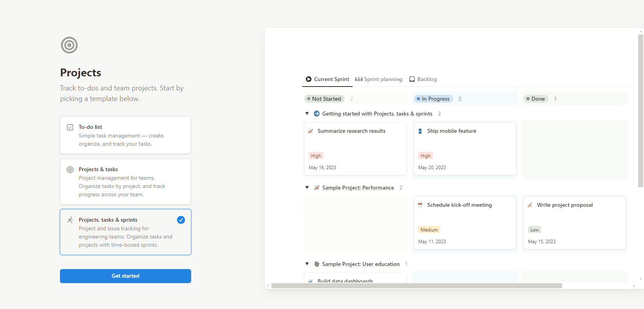
Task: Open the Build data dashboards card
Action: 355,278
